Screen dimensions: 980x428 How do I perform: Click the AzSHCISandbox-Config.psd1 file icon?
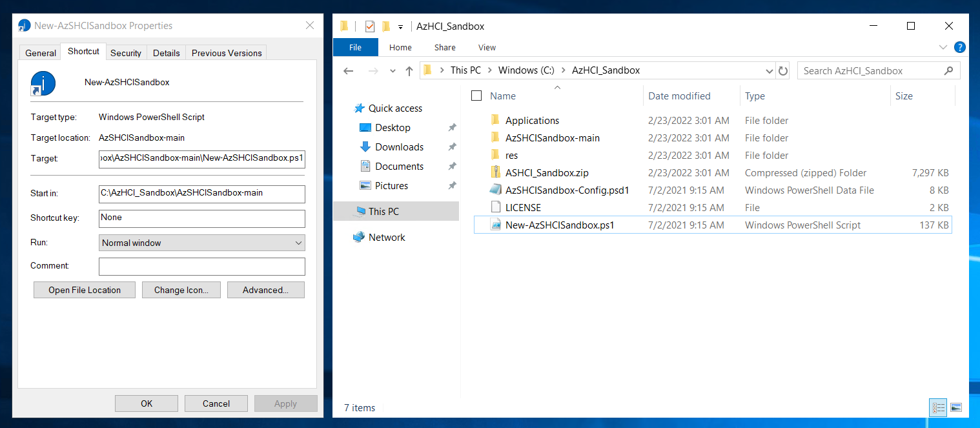point(495,190)
